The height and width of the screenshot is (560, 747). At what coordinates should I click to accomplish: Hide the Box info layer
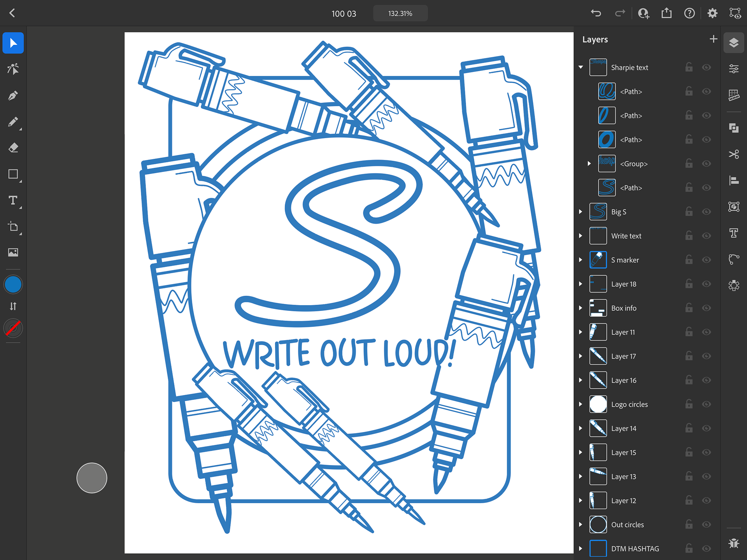click(707, 308)
